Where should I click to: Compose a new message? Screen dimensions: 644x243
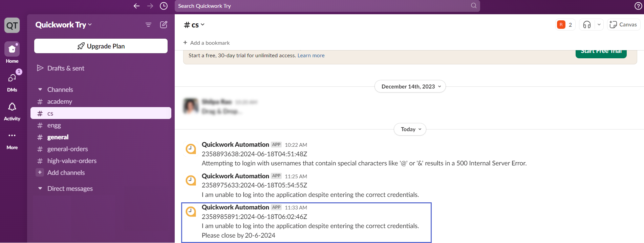[x=164, y=24]
